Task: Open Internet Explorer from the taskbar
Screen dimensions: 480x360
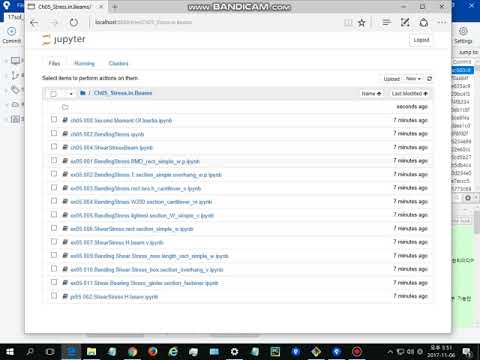Action: coord(173,352)
